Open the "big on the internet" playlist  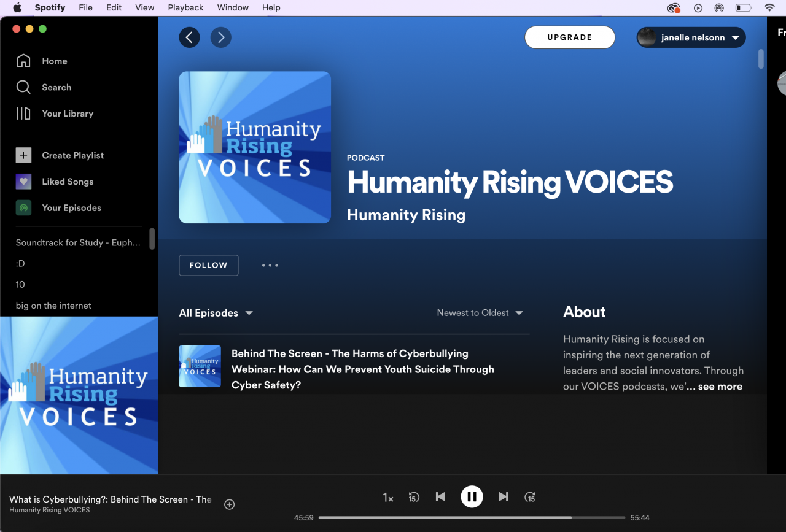pos(53,306)
